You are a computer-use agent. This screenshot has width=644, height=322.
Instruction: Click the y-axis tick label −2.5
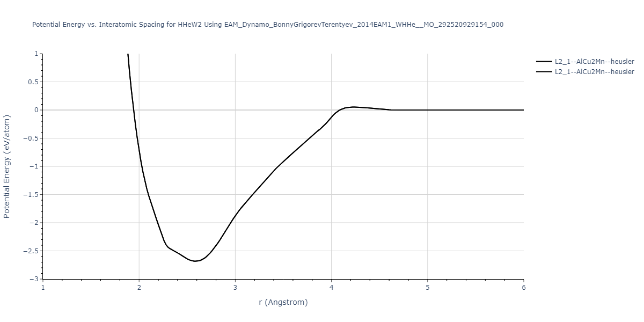coord(31,251)
